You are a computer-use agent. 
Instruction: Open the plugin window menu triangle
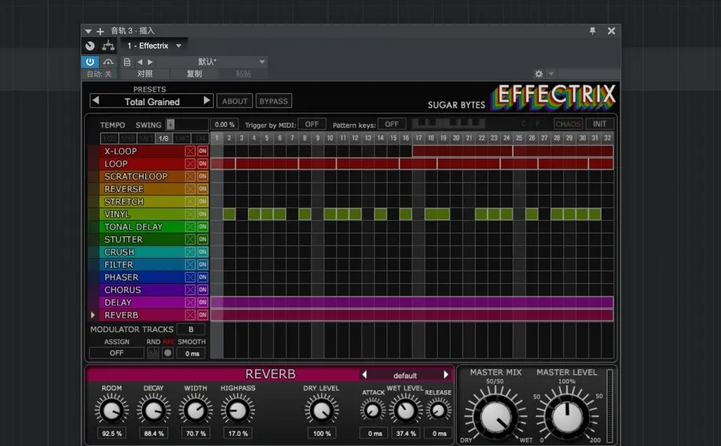(x=88, y=31)
